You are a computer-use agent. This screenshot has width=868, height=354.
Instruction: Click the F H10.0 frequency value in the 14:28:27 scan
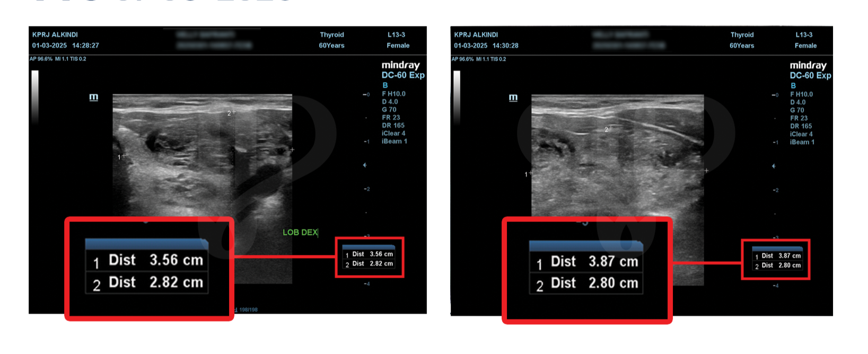click(393, 94)
